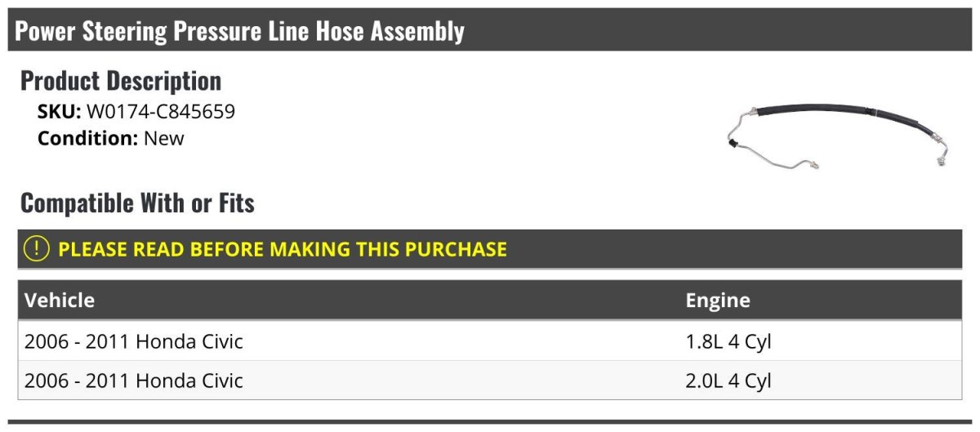Click the Vehicle column header

tap(60, 301)
